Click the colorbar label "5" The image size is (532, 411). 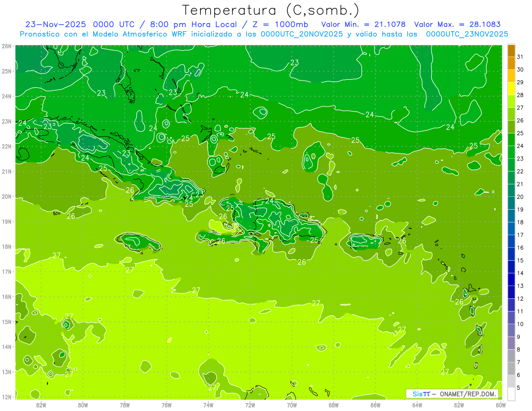(519, 388)
